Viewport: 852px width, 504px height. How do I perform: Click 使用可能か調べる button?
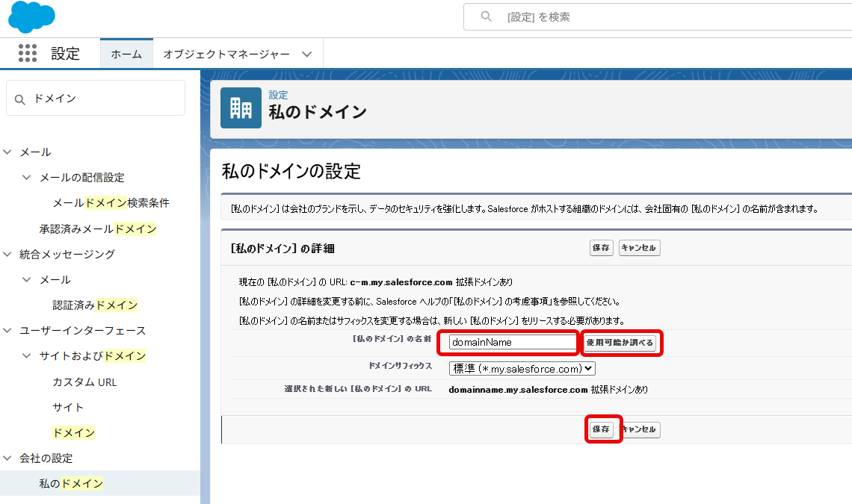coord(620,343)
